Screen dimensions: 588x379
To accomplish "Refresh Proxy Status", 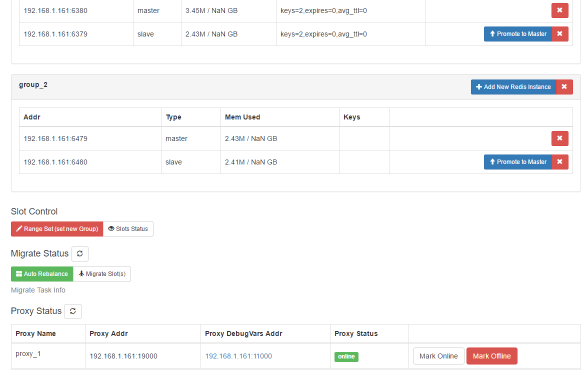I will coord(73,311).
